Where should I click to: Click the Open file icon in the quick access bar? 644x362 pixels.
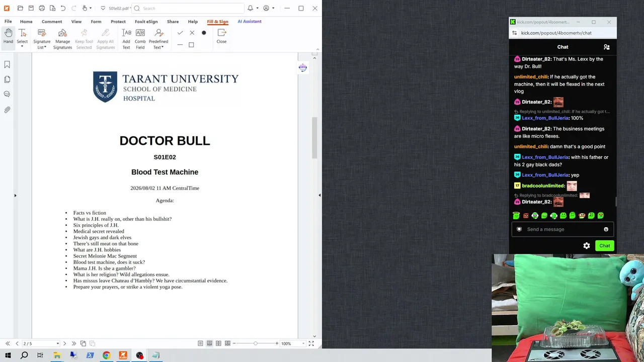click(x=20, y=8)
